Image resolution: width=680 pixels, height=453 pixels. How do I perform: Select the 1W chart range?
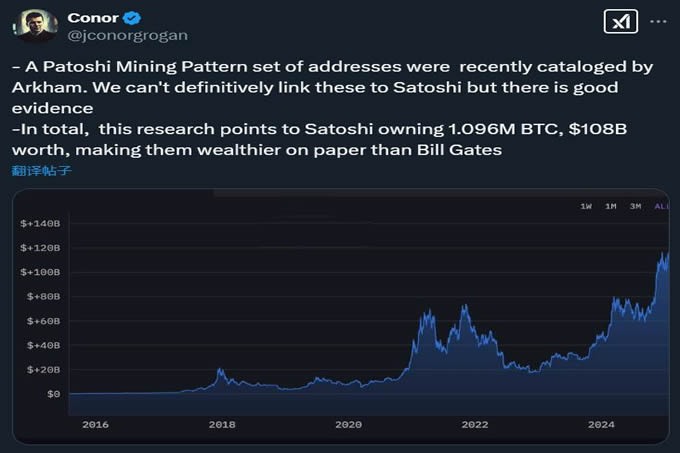[x=586, y=206]
